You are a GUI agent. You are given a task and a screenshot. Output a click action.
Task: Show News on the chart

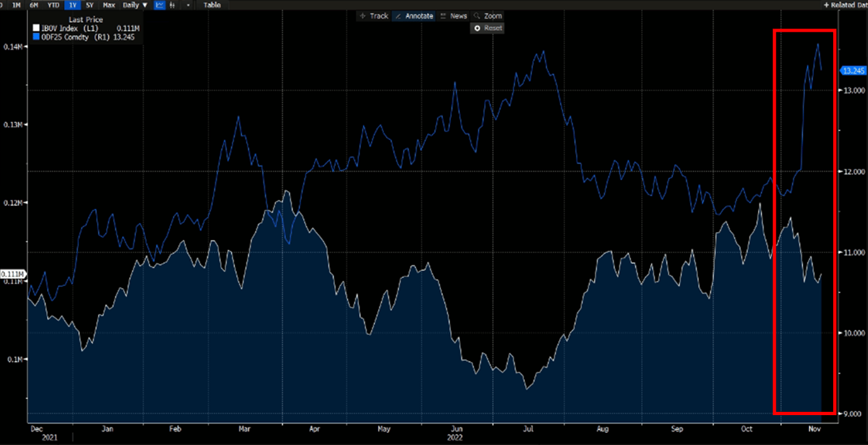point(454,16)
